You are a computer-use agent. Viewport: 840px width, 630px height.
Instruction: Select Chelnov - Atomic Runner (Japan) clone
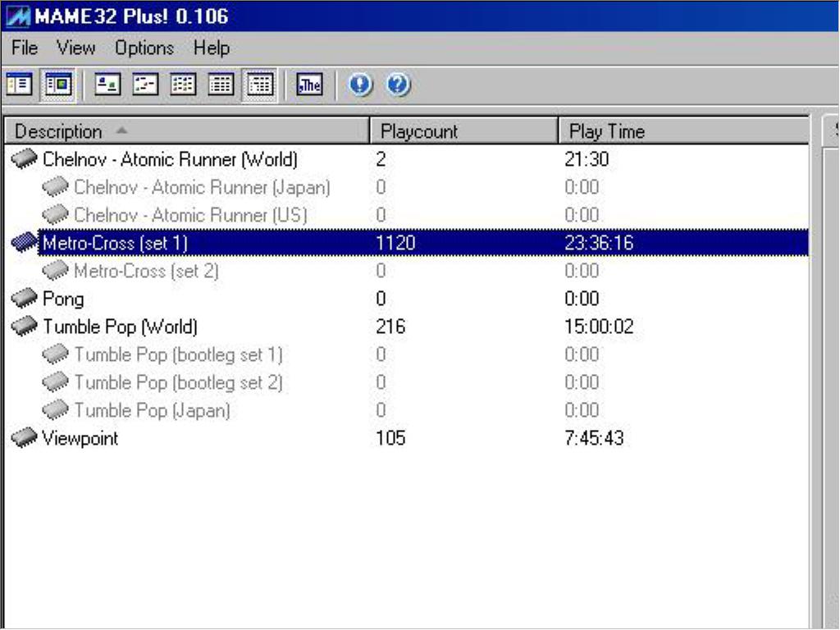(202, 187)
